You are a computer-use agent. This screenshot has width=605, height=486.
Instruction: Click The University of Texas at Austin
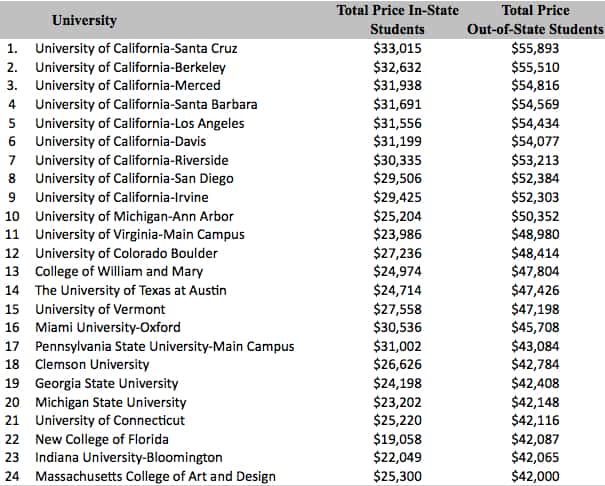pyautogui.click(x=131, y=290)
